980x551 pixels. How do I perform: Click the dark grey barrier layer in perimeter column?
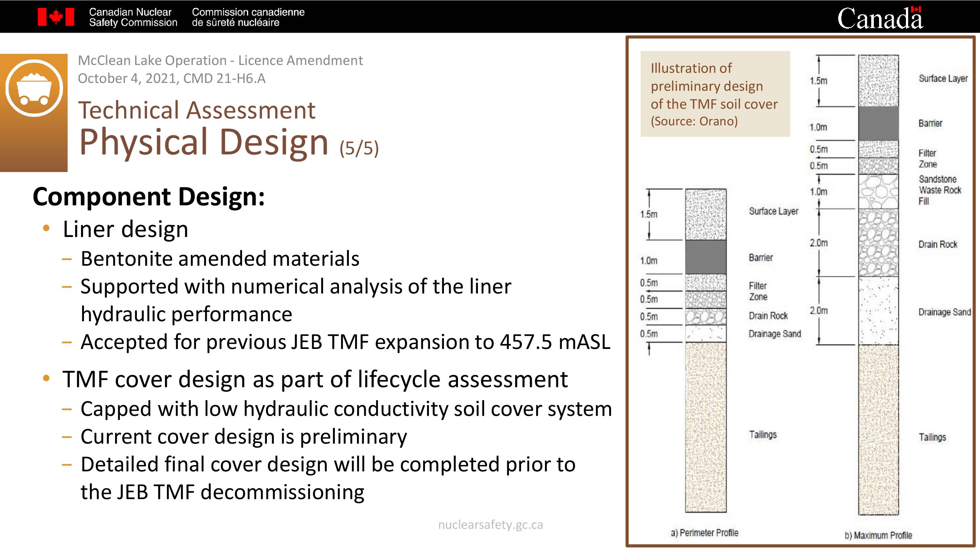[706, 257]
